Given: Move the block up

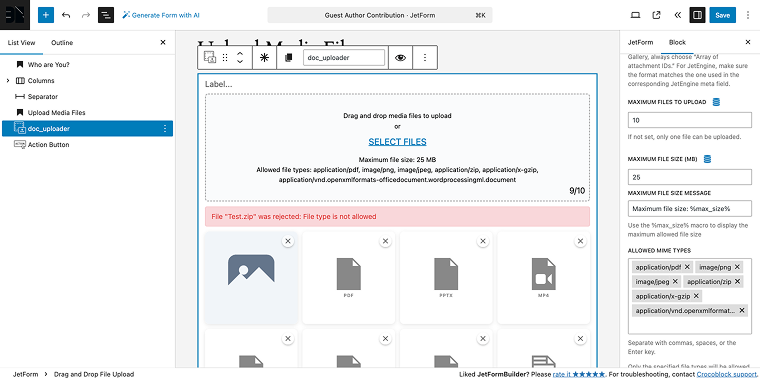Looking at the screenshot, I should (x=239, y=53).
